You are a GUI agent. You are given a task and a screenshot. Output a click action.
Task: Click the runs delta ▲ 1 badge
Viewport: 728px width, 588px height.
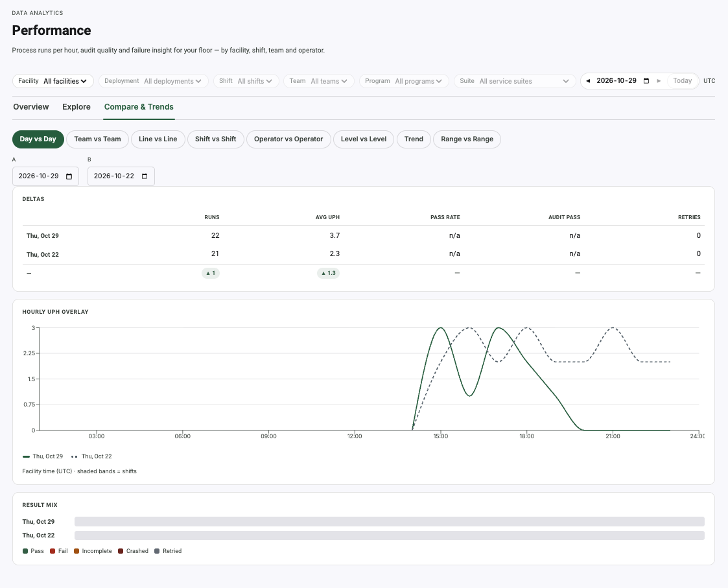point(211,273)
